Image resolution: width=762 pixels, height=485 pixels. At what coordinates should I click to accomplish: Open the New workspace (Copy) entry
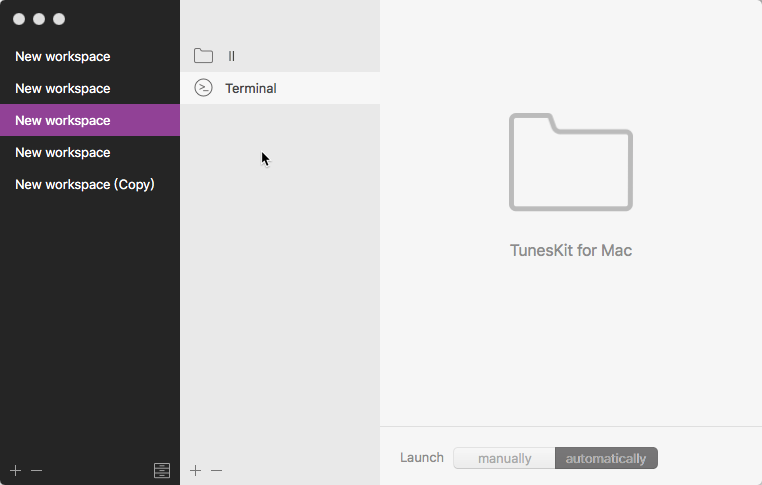coord(90,184)
